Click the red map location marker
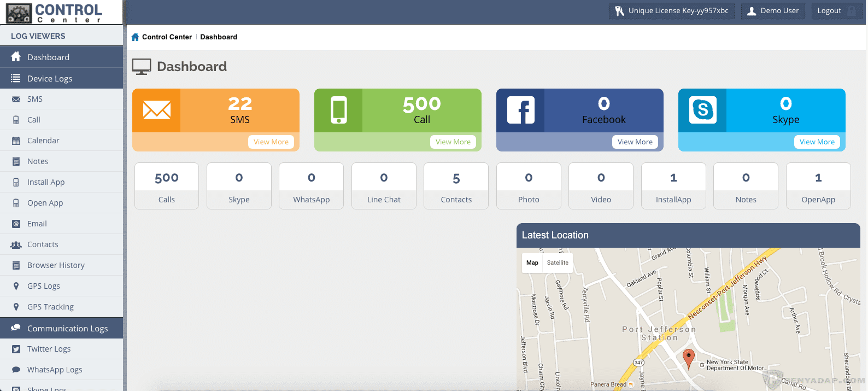The width and height of the screenshot is (868, 391). [689, 358]
